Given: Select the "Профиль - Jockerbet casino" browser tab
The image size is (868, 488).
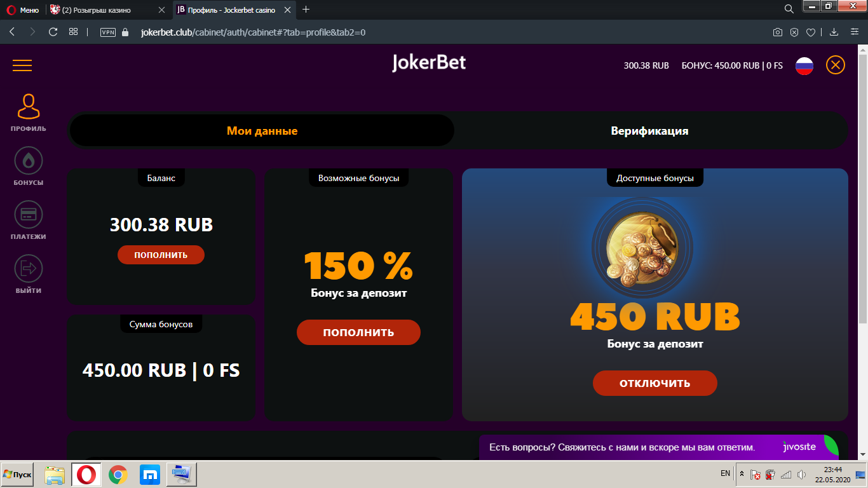Looking at the screenshot, I should pyautogui.click(x=233, y=10).
